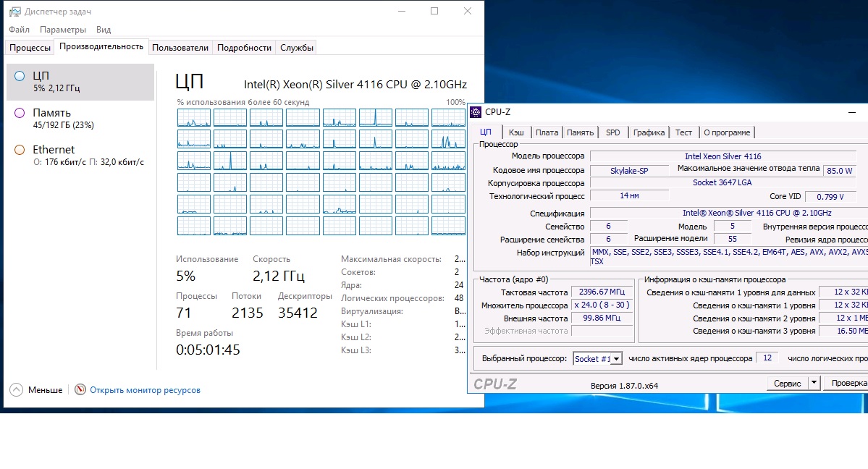Switch to the Пользователи tab
Screen dimensions: 868x469
[x=180, y=48]
